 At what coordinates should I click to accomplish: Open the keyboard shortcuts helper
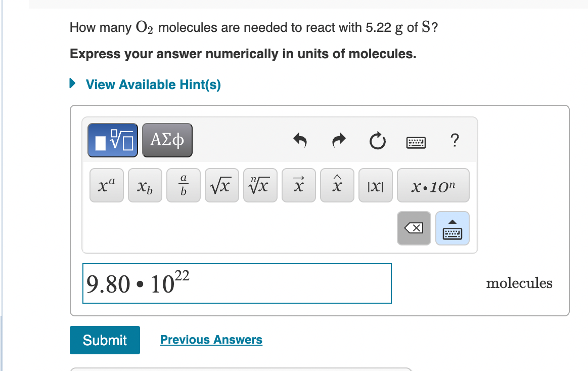[x=416, y=142]
